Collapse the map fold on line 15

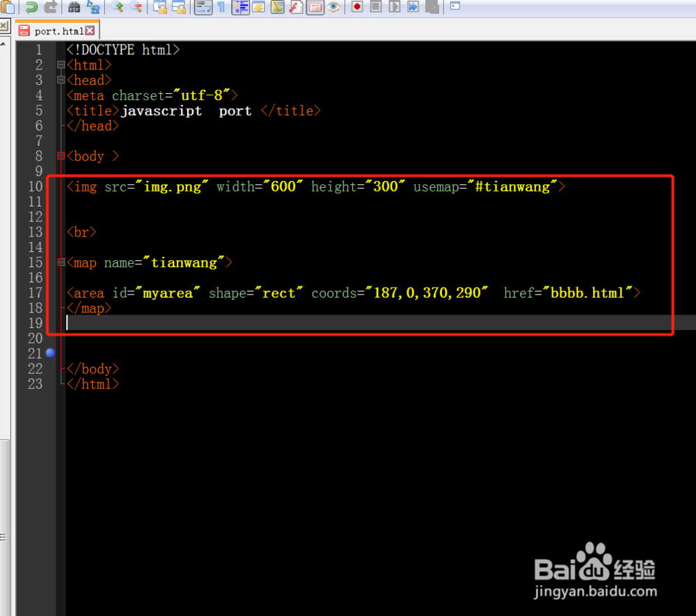pyautogui.click(x=61, y=262)
